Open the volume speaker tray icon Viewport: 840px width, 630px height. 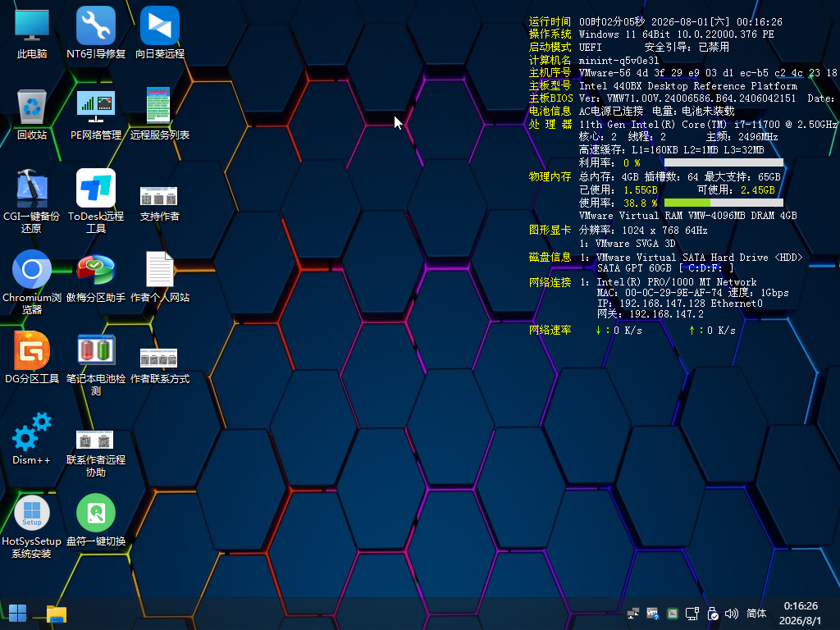731,614
